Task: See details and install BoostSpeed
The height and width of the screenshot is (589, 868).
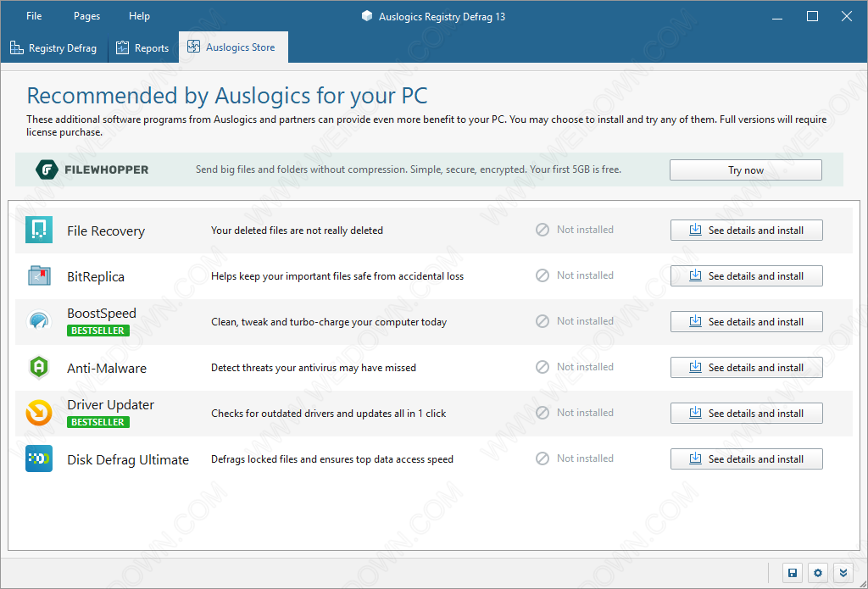Action: (746, 322)
